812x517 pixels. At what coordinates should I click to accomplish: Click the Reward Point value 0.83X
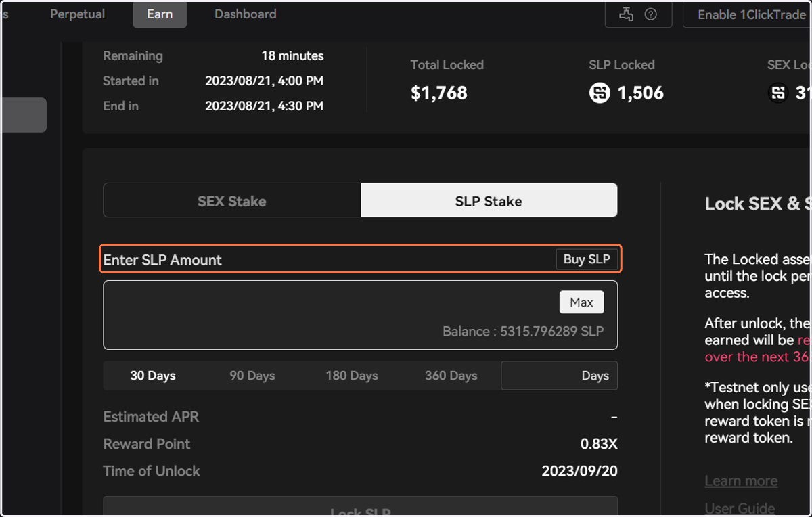pyautogui.click(x=599, y=444)
